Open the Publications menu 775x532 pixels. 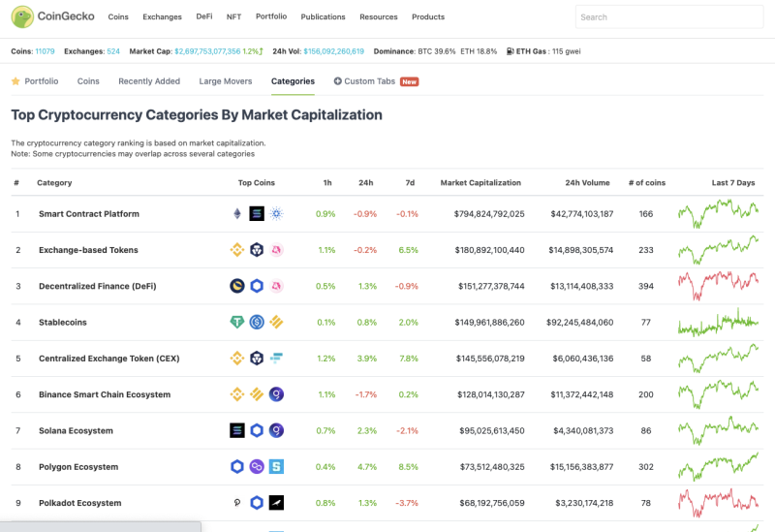tap(323, 16)
